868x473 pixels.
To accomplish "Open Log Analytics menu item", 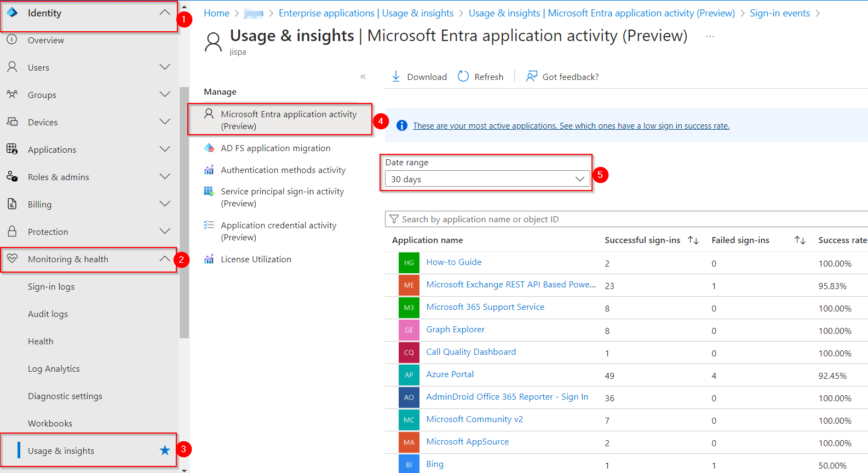I will coord(54,368).
